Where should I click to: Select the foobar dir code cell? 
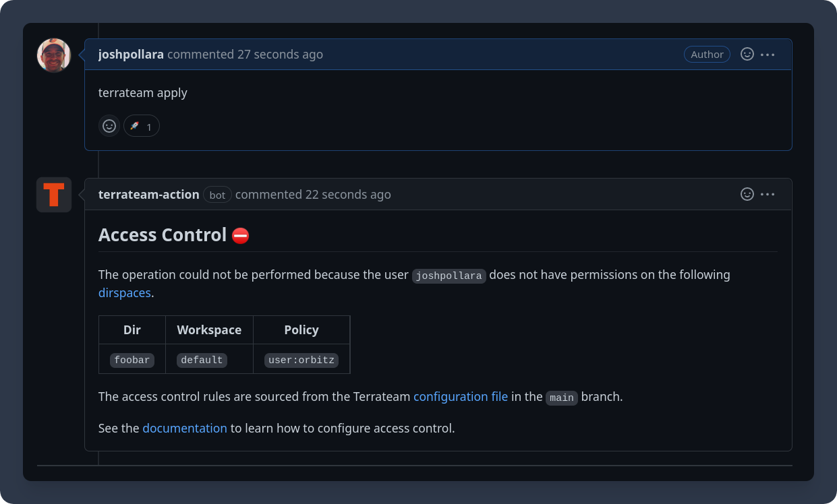point(132,360)
